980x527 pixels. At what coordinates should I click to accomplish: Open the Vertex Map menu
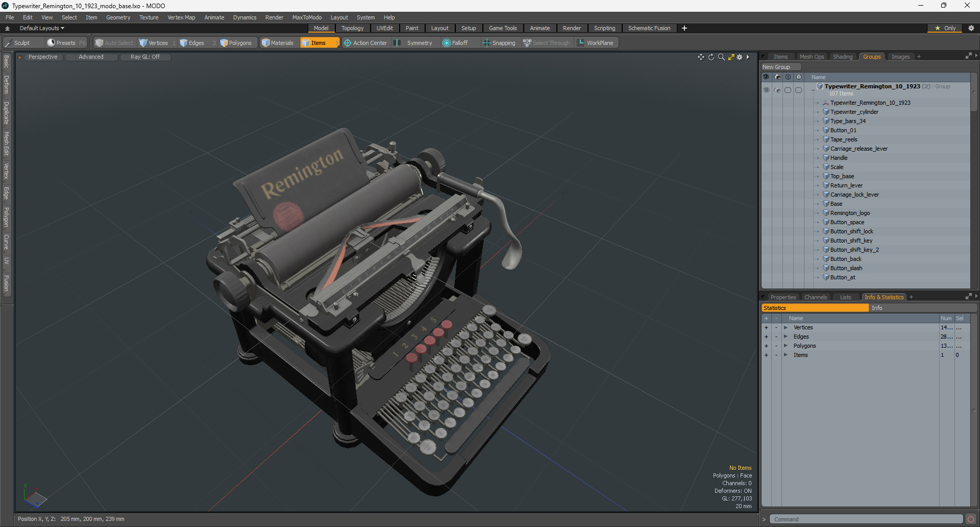pyautogui.click(x=181, y=17)
